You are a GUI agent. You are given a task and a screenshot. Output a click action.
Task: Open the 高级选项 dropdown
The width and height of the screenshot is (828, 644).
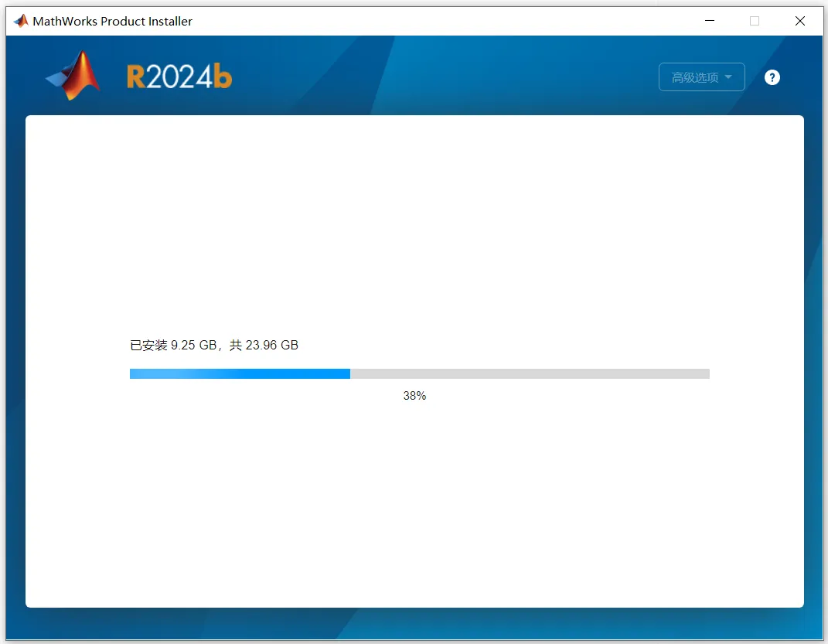tap(702, 77)
